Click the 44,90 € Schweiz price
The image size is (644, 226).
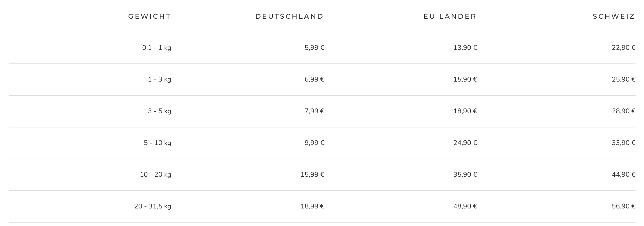click(x=623, y=174)
